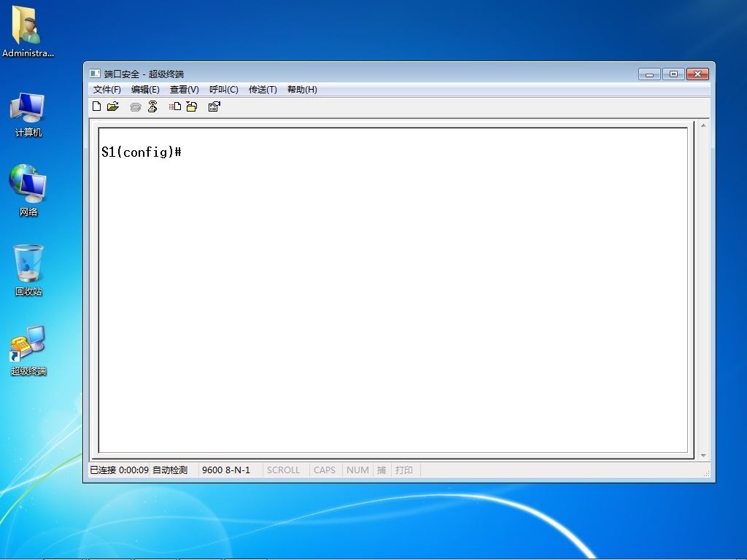This screenshot has height=560, width=747.
Task: Click the 打印 print status indicator
Action: click(x=404, y=470)
